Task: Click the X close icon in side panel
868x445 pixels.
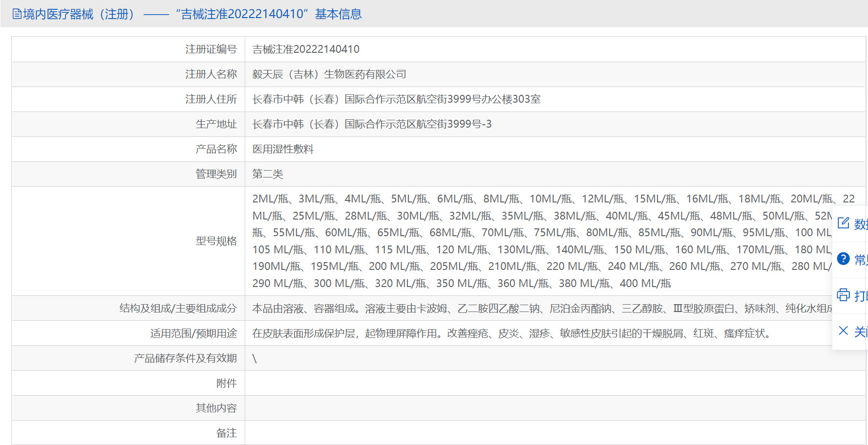Action: tap(844, 331)
